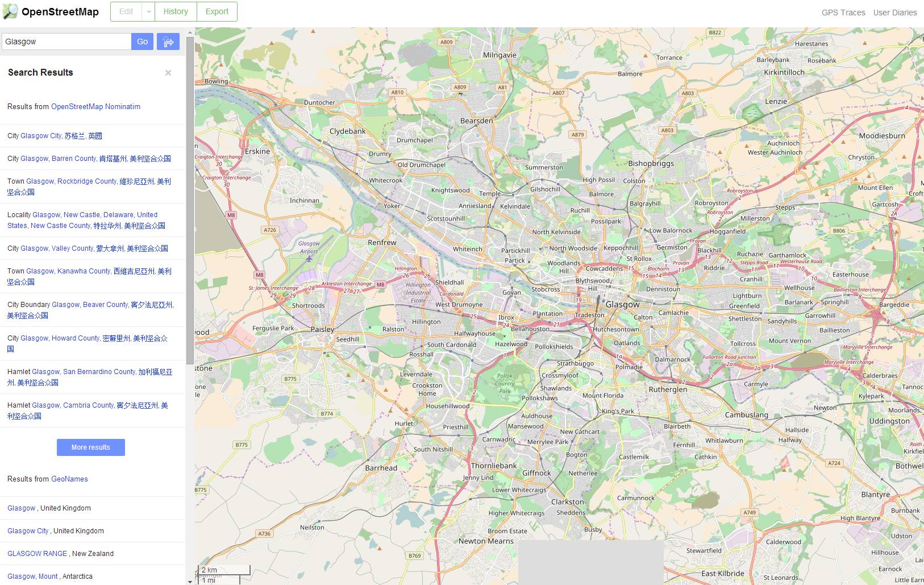The width and height of the screenshot is (924, 585).
Task: Click the Moodiesburn label on map
Action: coord(882,136)
